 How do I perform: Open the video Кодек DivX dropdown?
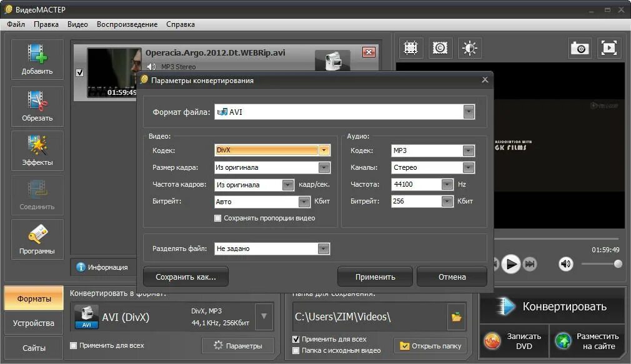[324, 150]
